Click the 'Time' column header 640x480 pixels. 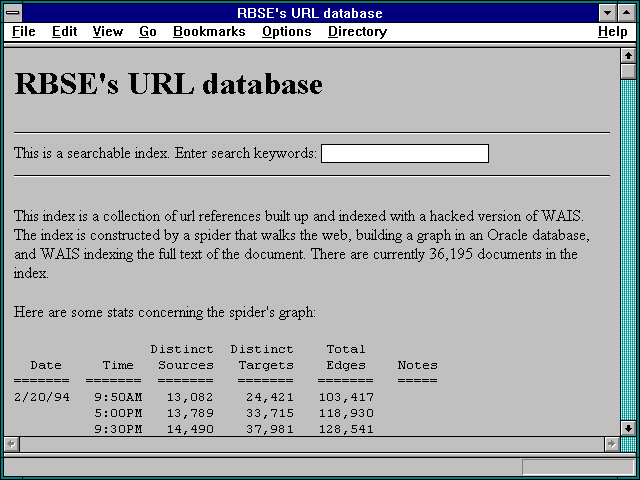point(118,365)
